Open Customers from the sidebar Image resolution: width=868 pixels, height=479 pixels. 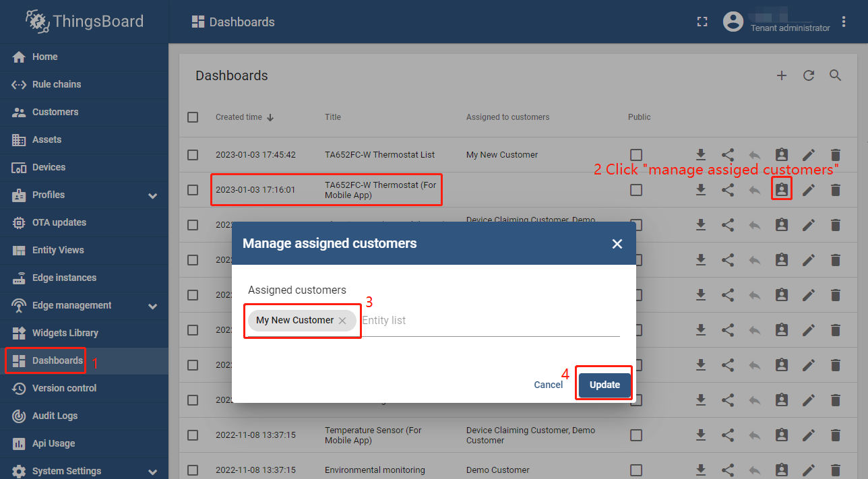click(84, 112)
